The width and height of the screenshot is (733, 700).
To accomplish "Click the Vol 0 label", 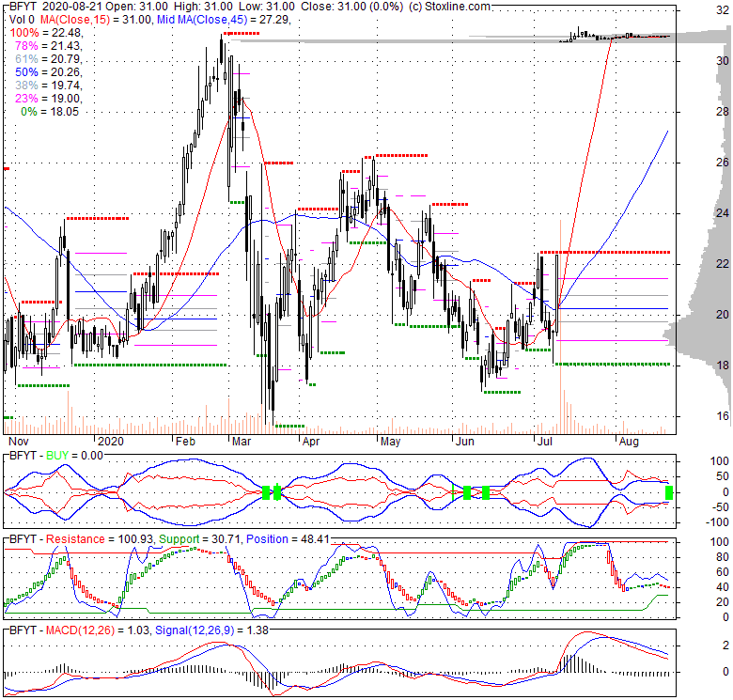I will pos(22,20).
